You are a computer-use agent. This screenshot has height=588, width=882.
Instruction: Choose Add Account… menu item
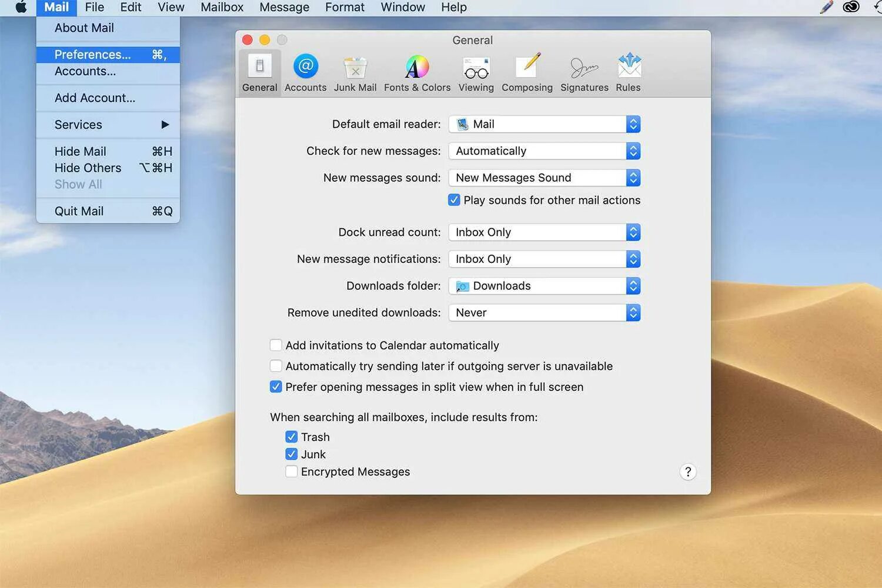tap(108, 98)
